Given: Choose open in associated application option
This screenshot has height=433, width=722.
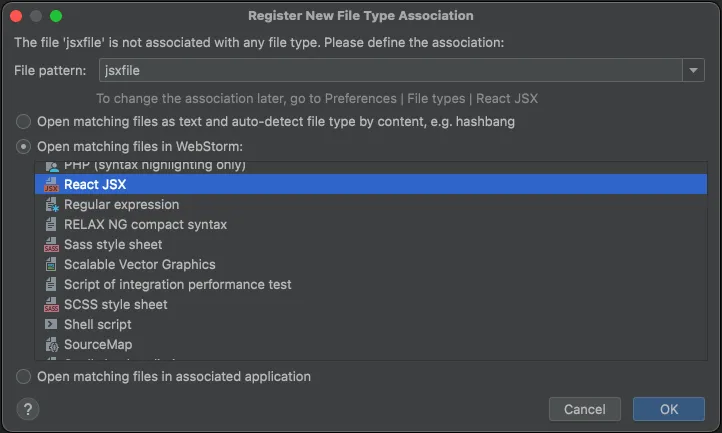Looking at the screenshot, I should tap(23, 377).
